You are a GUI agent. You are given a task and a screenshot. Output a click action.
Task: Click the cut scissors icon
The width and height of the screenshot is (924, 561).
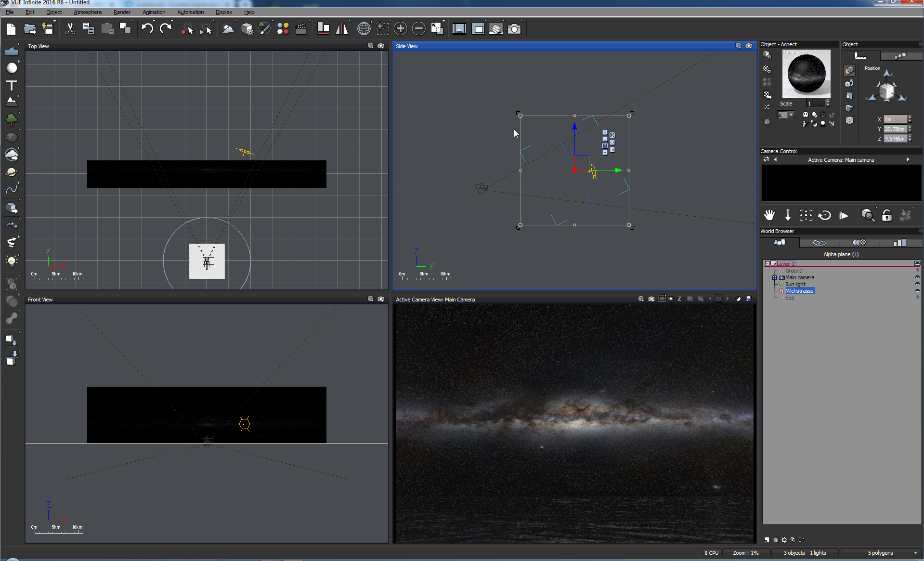pos(70,29)
